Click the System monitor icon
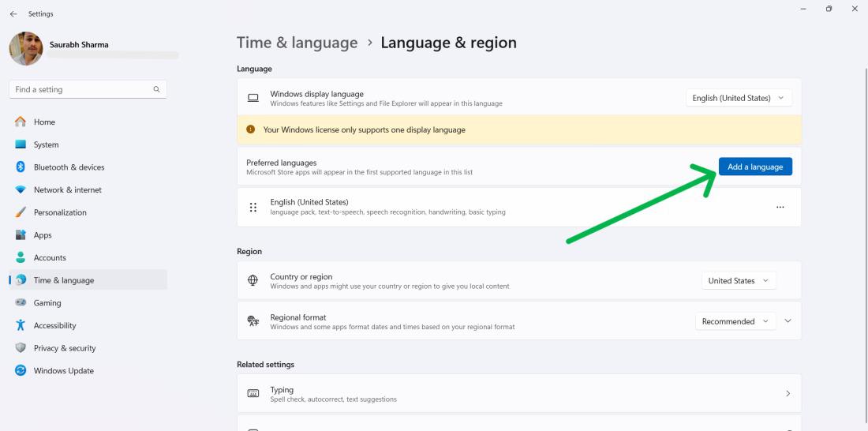868x431 pixels. 21,144
